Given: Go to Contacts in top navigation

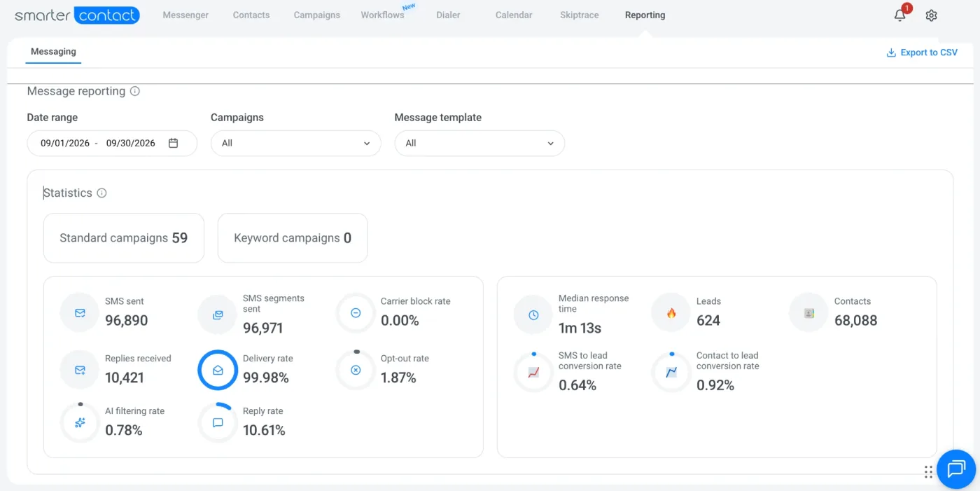Looking at the screenshot, I should pos(251,15).
